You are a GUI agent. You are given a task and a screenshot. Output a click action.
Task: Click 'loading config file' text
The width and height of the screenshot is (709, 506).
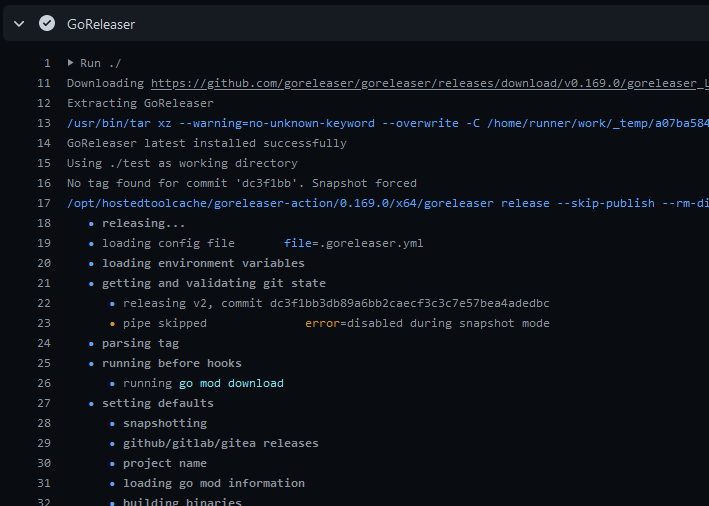point(168,243)
